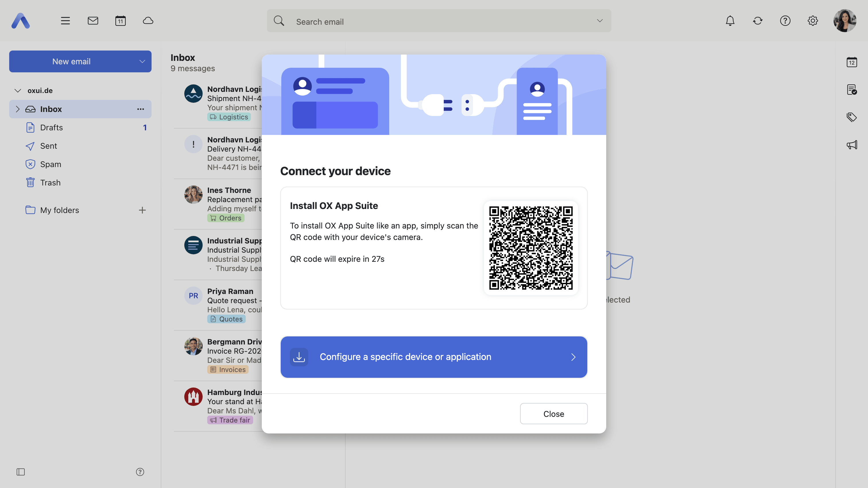Toggle the folder view panel icon
This screenshot has width=868, height=488.
(x=21, y=472)
